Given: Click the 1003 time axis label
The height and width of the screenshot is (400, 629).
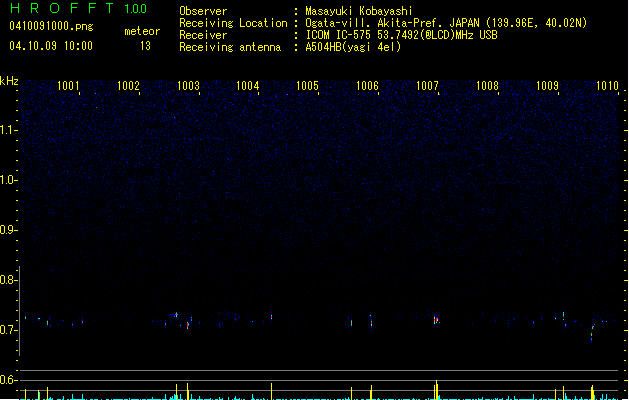Looking at the screenshot, I should tap(188, 86).
